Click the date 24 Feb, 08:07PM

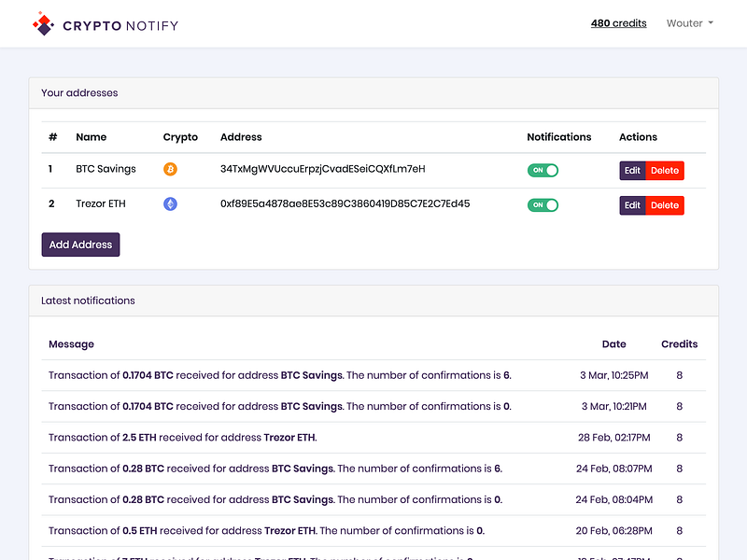click(614, 469)
